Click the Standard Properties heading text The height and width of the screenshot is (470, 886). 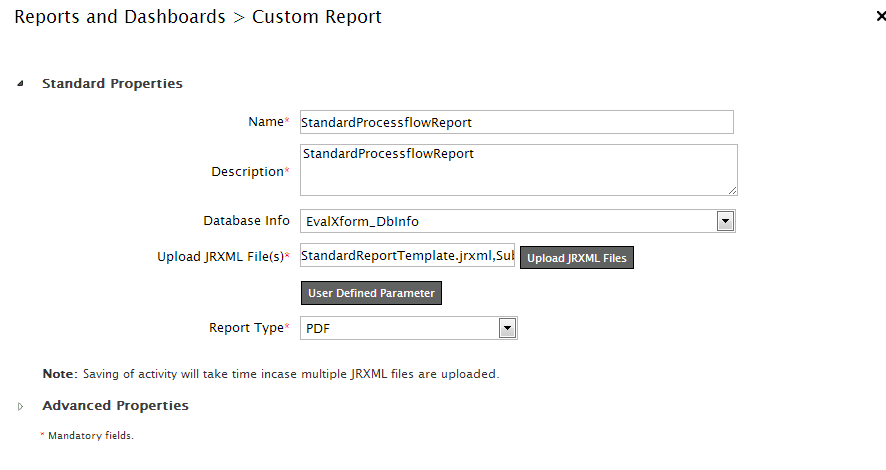point(112,84)
